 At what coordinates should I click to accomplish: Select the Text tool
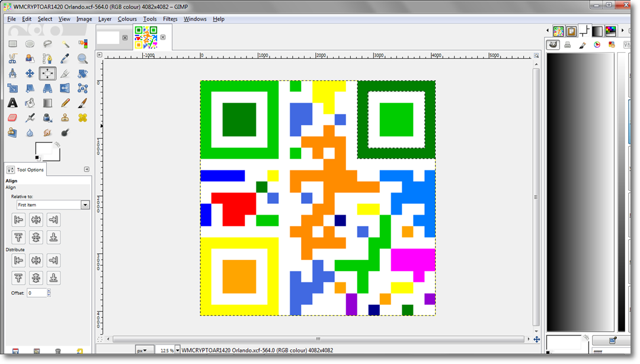point(12,103)
